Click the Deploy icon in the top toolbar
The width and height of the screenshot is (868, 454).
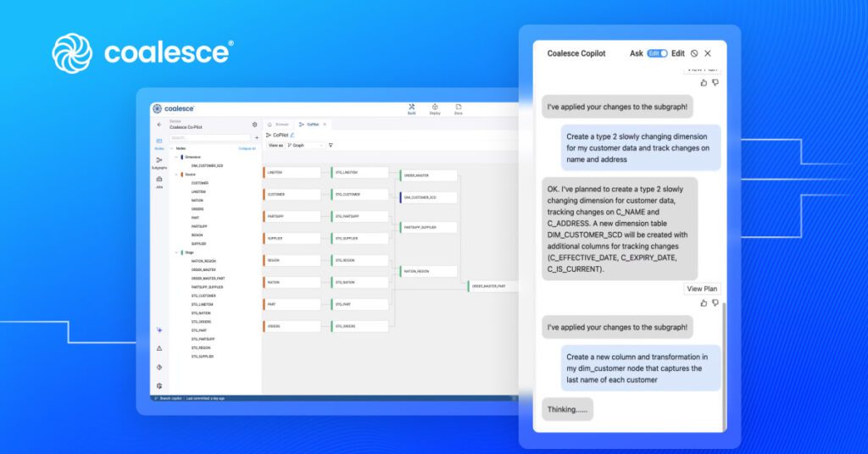tap(435, 108)
